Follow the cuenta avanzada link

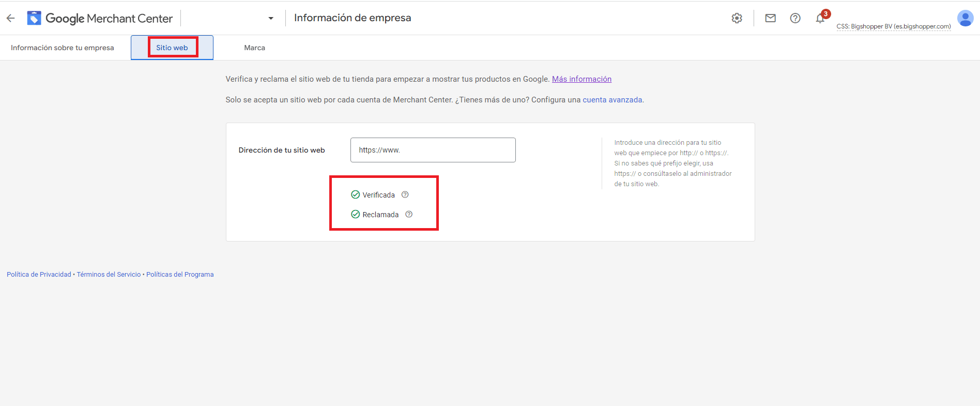click(x=612, y=100)
